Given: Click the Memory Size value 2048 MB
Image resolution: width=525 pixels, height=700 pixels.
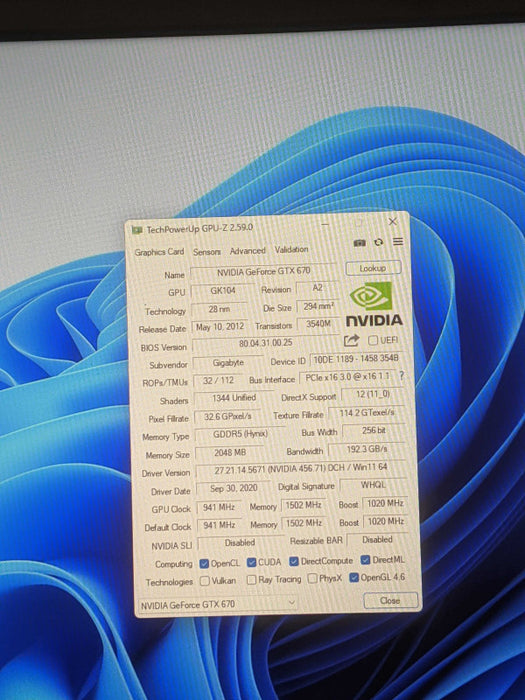Looking at the screenshot, I should tap(230, 453).
